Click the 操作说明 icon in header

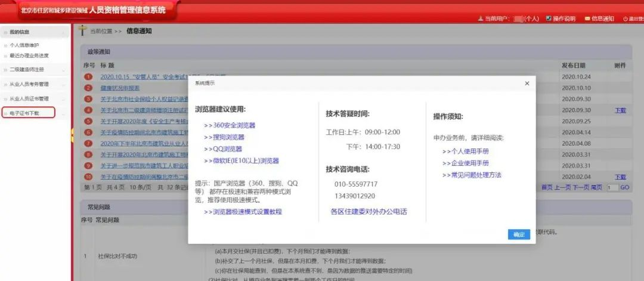tap(549, 18)
